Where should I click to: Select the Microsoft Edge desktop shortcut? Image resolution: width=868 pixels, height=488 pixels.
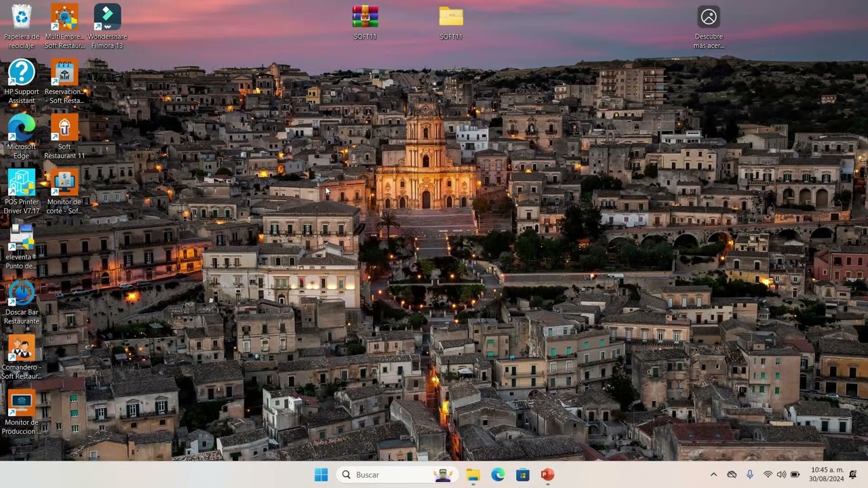tap(22, 136)
